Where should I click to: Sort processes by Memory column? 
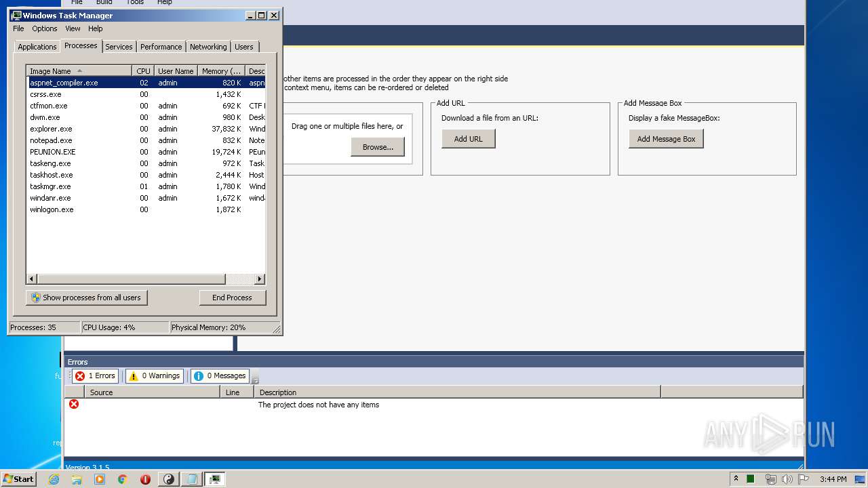(222, 71)
